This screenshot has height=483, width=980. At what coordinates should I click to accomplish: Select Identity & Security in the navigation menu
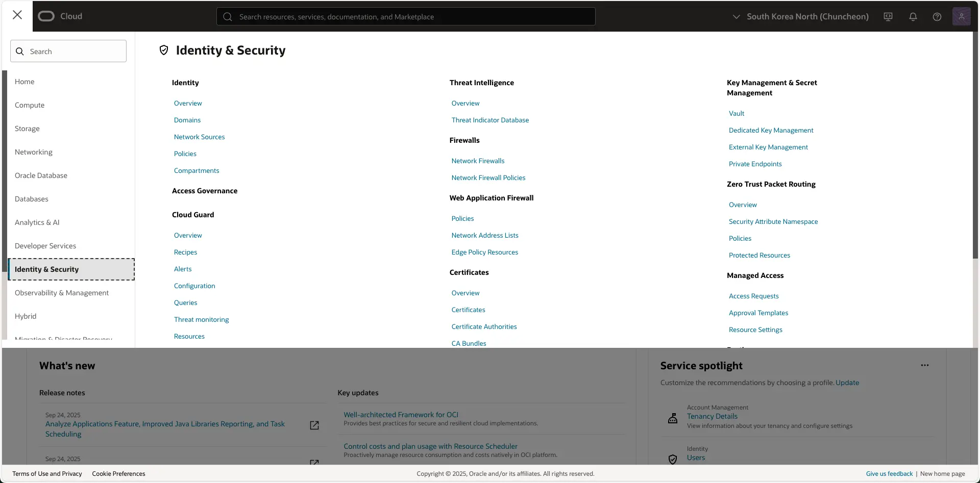(x=71, y=269)
